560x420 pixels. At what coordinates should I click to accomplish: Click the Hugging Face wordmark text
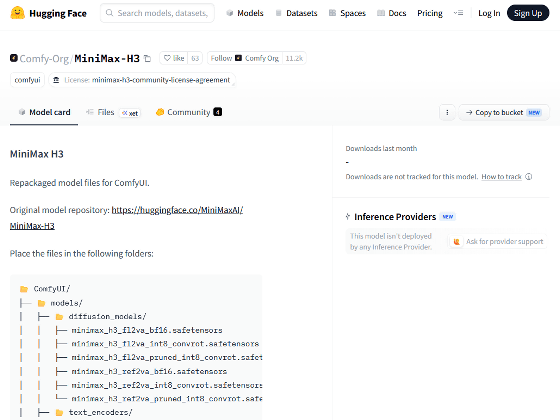(x=58, y=14)
